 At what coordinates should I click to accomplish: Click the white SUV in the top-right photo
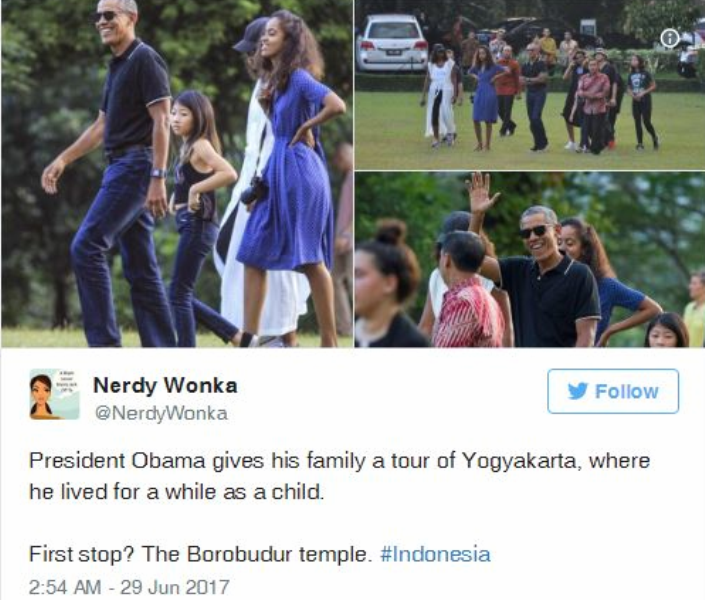click(x=392, y=43)
